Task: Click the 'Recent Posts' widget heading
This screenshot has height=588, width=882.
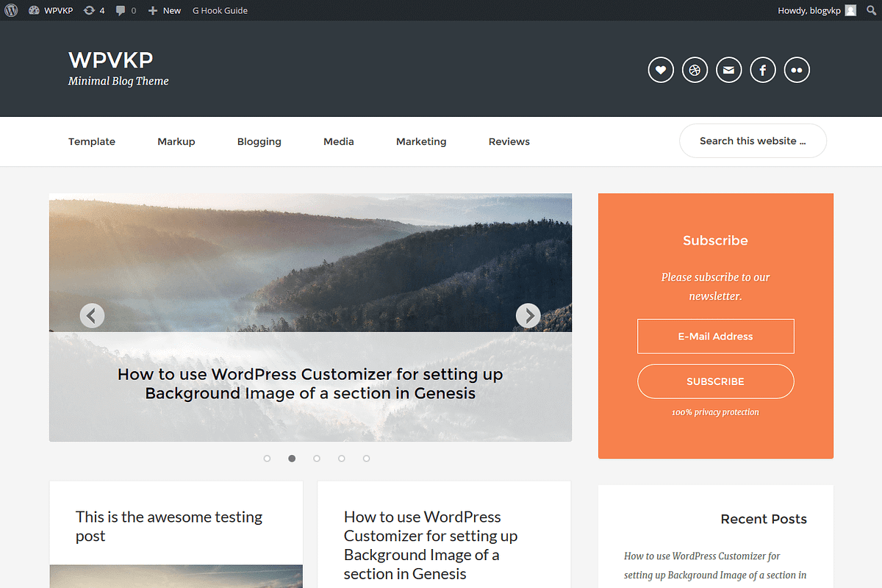Action: pyautogui.click(x=764, y=519)
